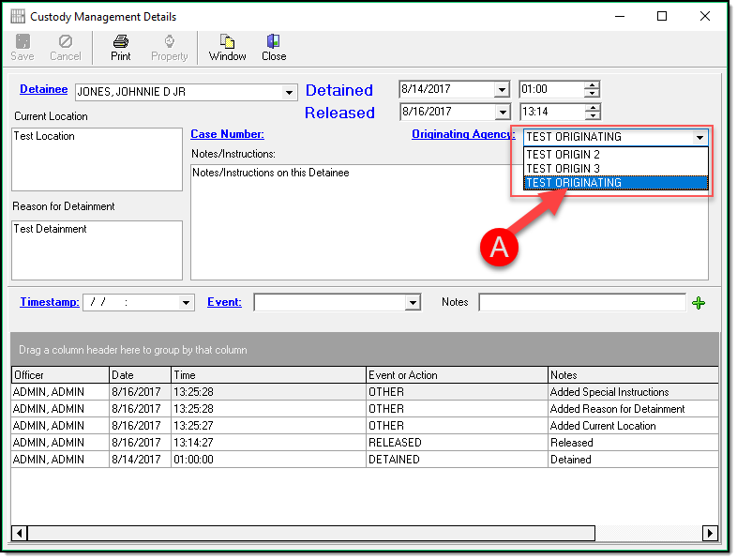The width and height of the screenshot is (737, 560).
Task: Expand the Timestamp dropdown arrow
Action: point(187,302)
